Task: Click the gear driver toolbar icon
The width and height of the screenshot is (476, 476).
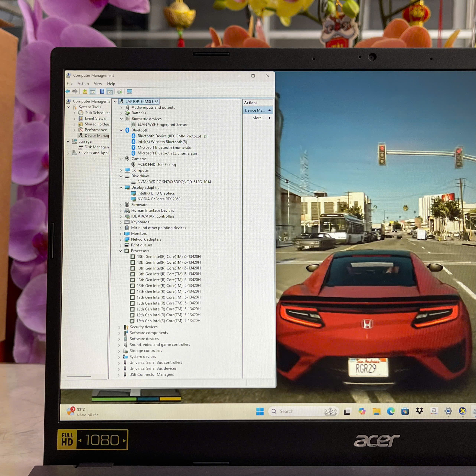Action: [x=120, y=92]
